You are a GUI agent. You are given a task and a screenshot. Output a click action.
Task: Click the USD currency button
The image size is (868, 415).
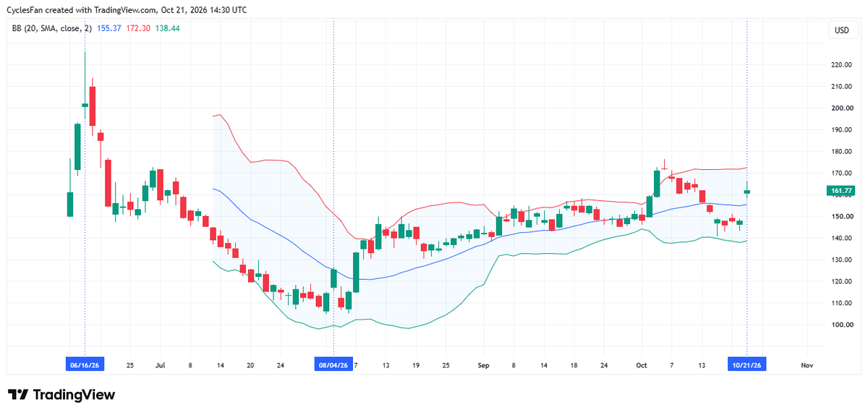click(x=841, y=30)
